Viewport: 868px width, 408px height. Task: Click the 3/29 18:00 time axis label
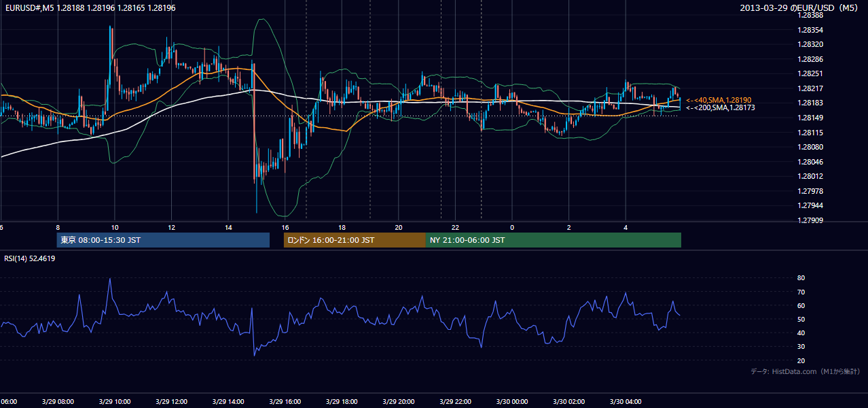pos(342,402)
